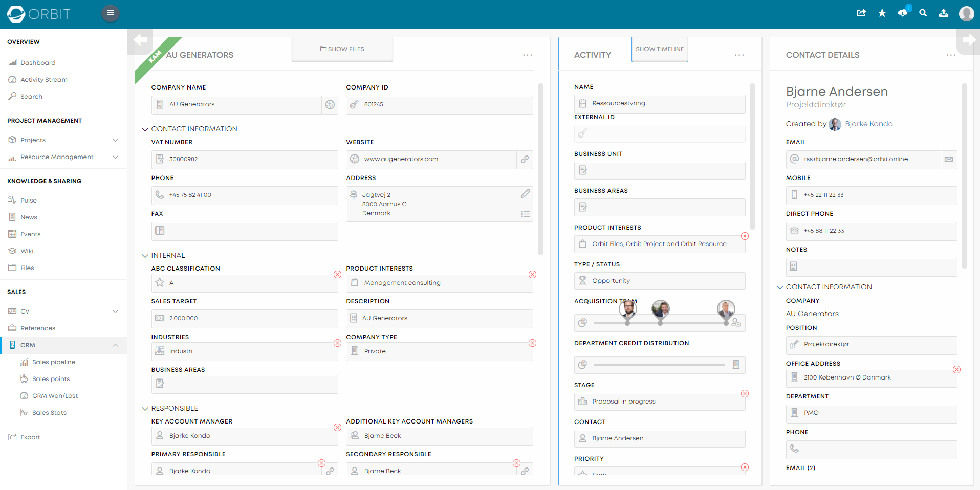Switch to the SHOW TIMELINE tab
The image size is (980, 490).
coord(660,49)
